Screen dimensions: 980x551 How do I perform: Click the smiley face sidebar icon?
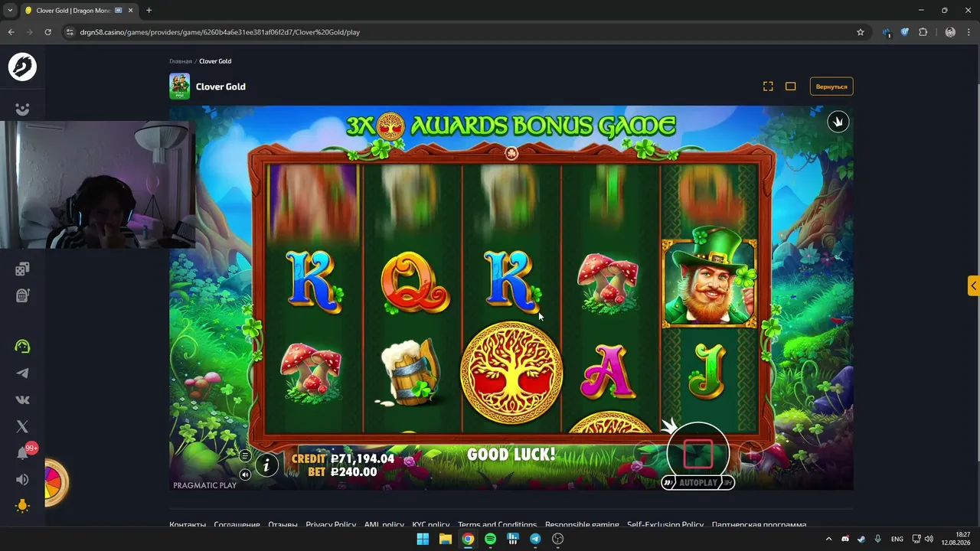(22, 109)
